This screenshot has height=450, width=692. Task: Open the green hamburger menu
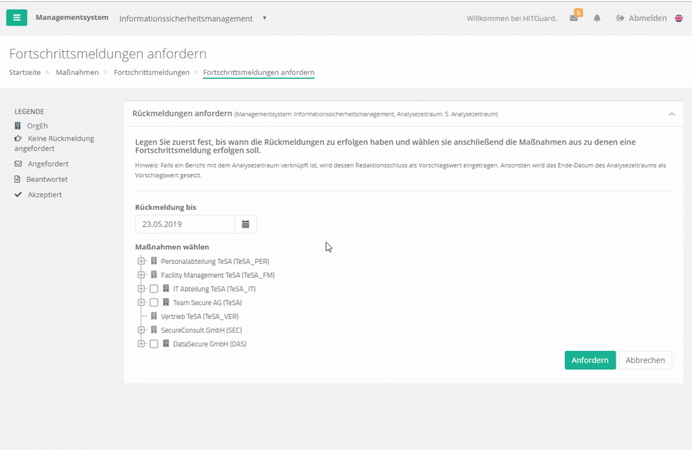16,18
